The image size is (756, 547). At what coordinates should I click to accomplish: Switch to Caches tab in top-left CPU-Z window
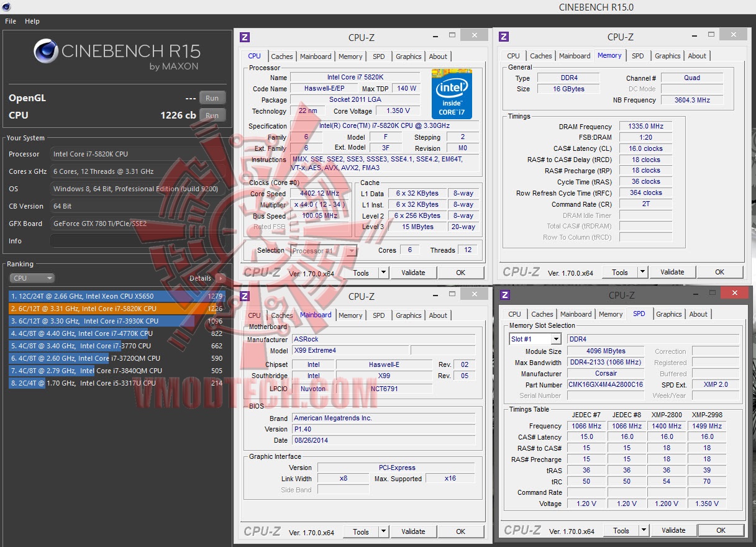pos(282,57)
